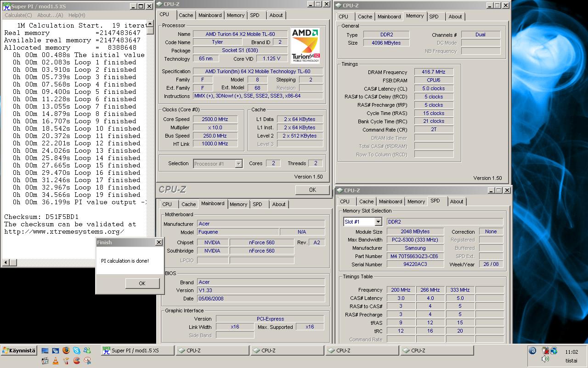Click the motherboard Model value 'Fuquene'
This screenshot has height=368, width=588.
pyautogui.click(x=237, y=232)
